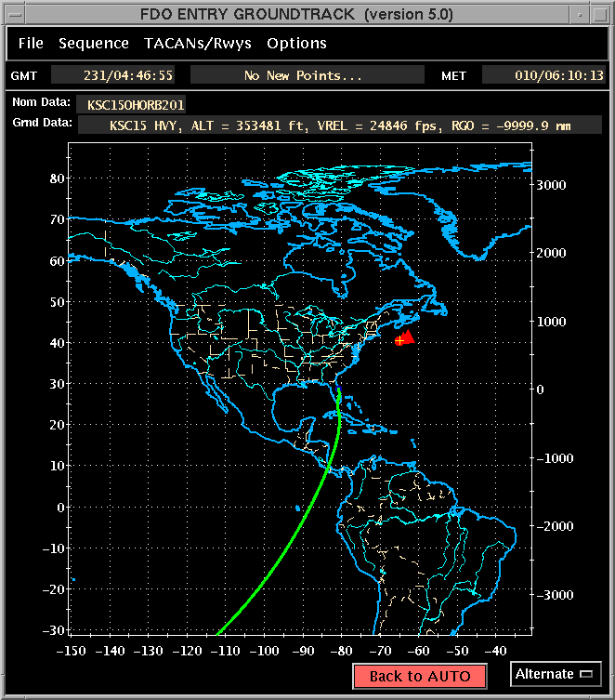This screenshot has height=700, width=615.
Task: Open the window menu button in title bar
Action: pyautogui.click(x=15, y=12)
